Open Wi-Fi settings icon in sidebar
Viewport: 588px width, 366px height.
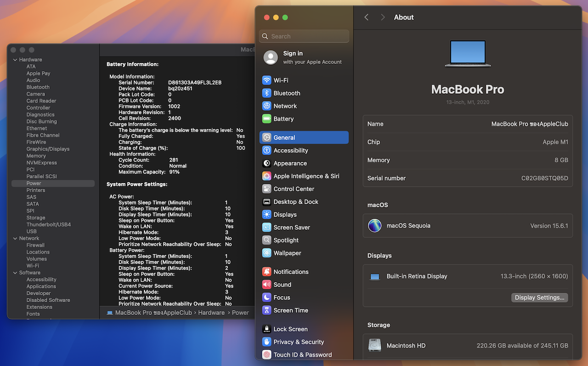click(266, 80)
